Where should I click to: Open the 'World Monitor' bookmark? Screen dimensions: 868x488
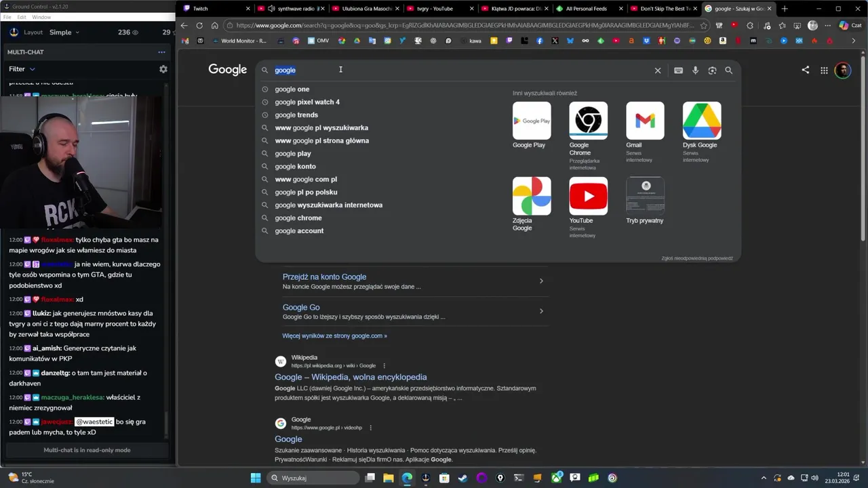[x=239, y=41]
